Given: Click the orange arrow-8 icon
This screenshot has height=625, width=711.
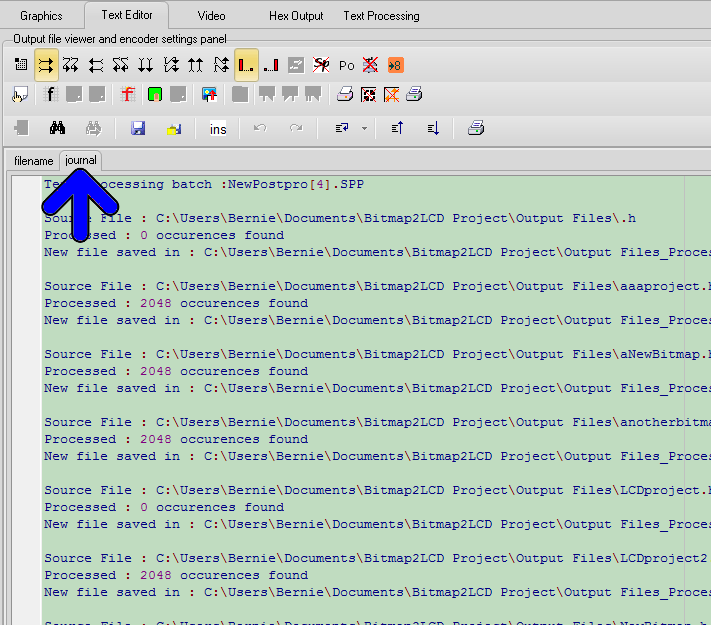Looking at the screenshot, I should [395, 65].
